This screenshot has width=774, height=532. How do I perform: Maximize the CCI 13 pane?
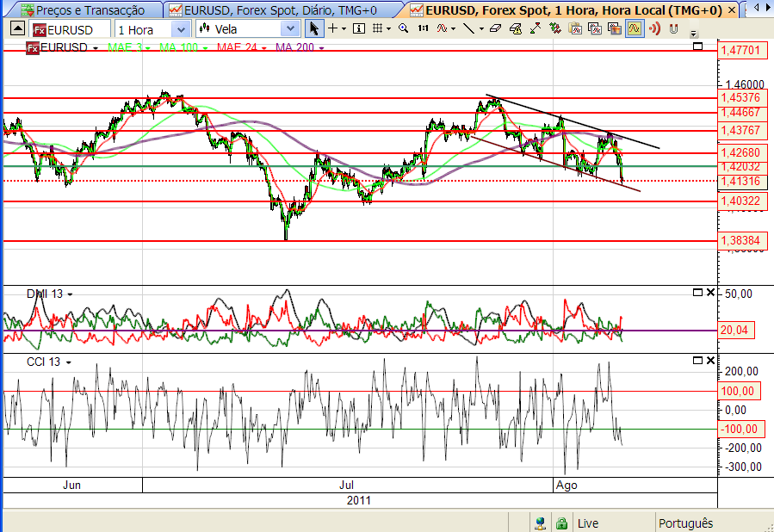(697, 361)
